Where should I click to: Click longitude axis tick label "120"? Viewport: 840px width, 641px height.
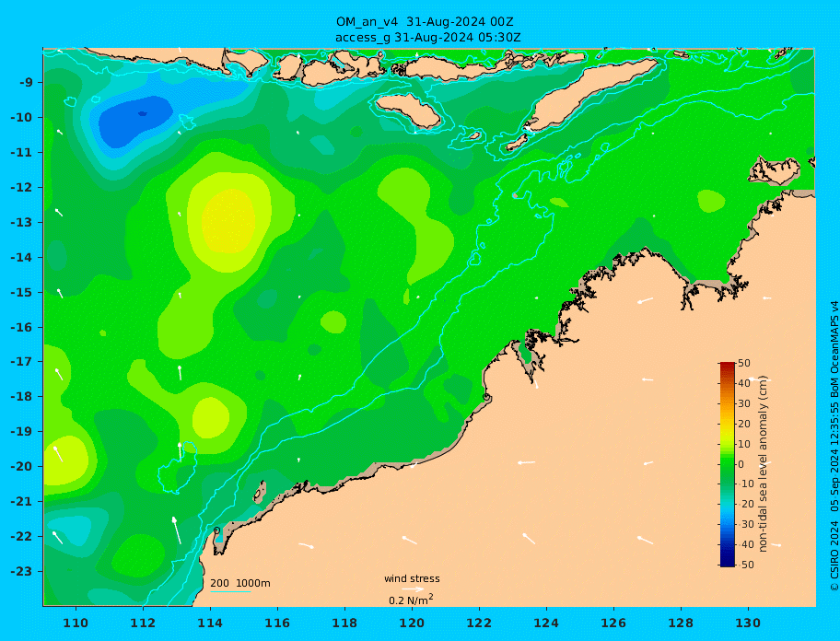pyautogui.click(x=412, y=624)
